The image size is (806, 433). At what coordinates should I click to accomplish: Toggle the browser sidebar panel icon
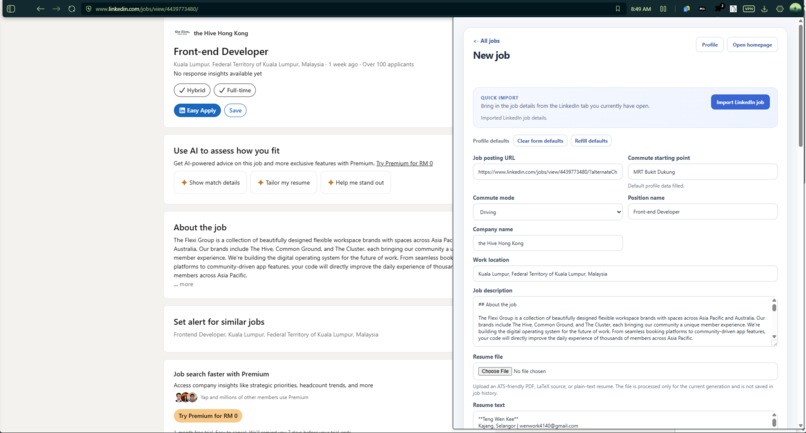(11, 9)
